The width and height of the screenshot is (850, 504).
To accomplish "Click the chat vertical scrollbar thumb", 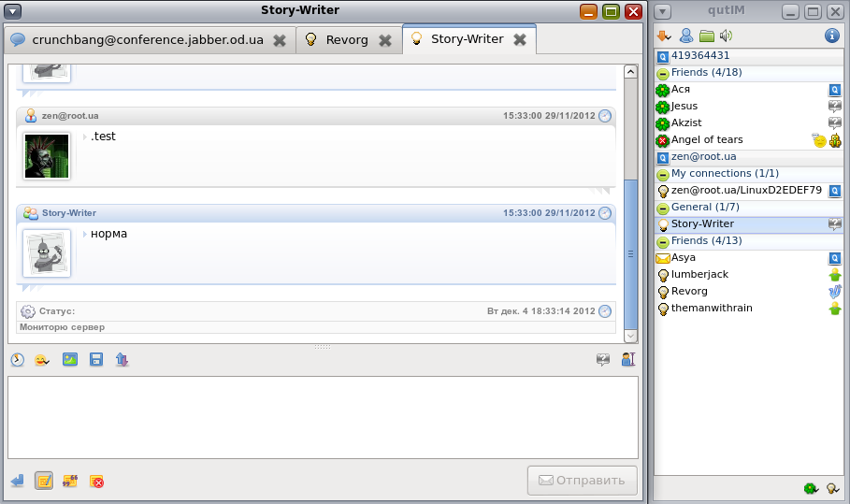I will click(630, 254).
